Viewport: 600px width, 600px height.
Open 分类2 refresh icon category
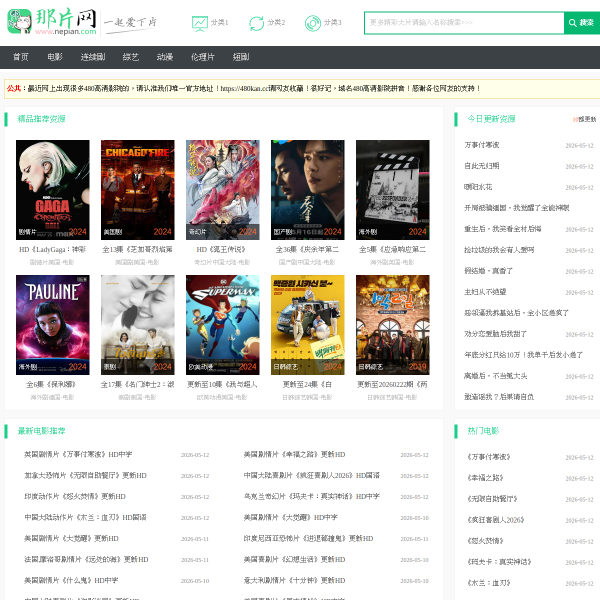point(267,23)
